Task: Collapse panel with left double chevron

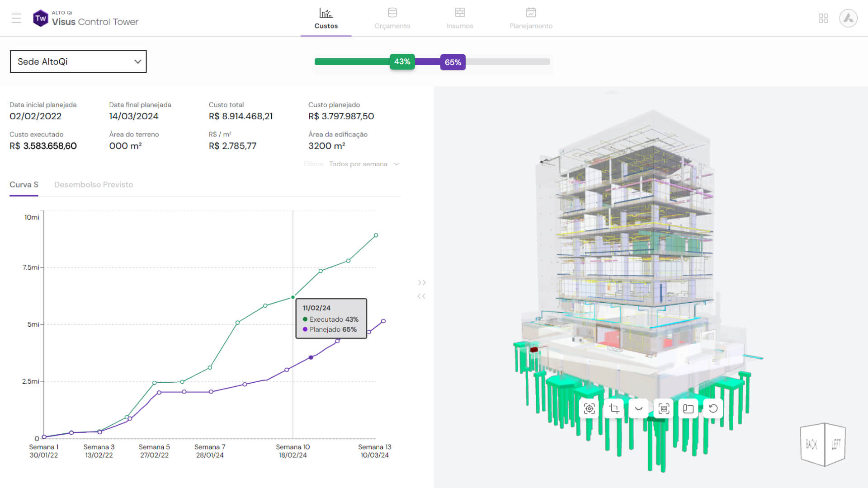Action: [422, 296]
